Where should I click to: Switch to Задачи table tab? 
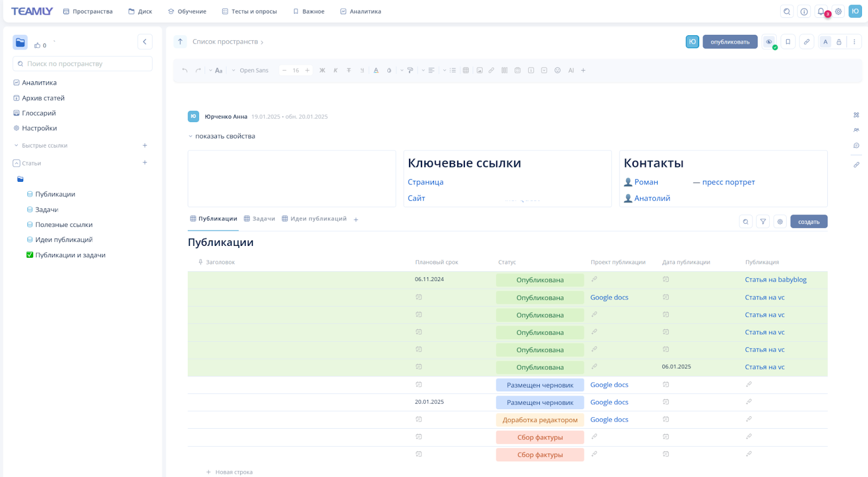point(259,219)
